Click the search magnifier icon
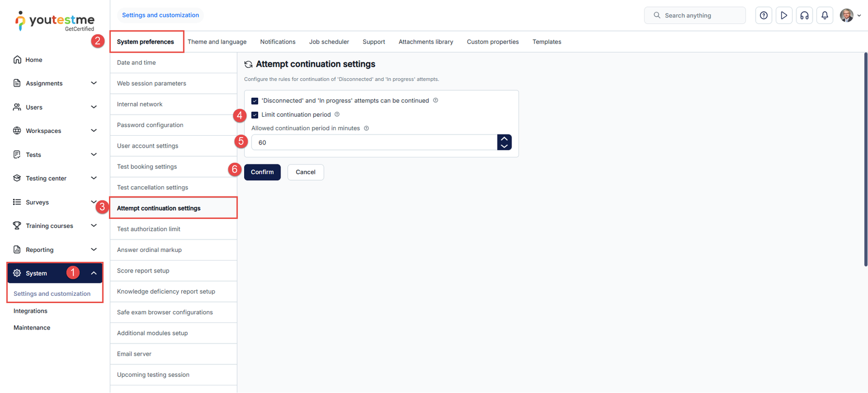This screenshot has width=868, height=393. click(x=657, y=15)
